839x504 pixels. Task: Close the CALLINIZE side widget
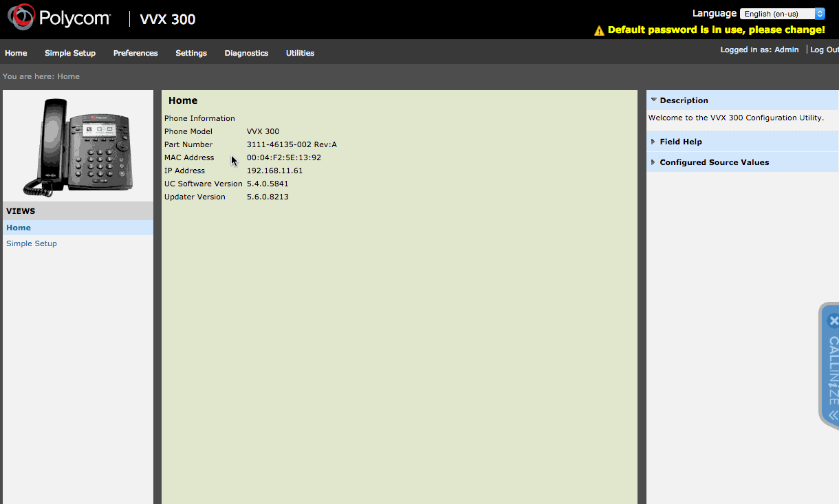833,320
